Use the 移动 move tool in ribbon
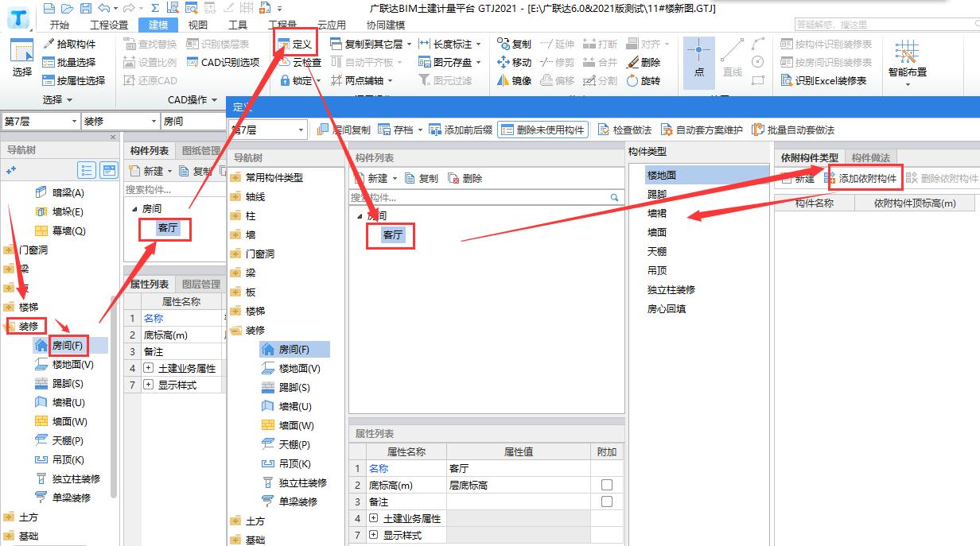 click(514, 62)
